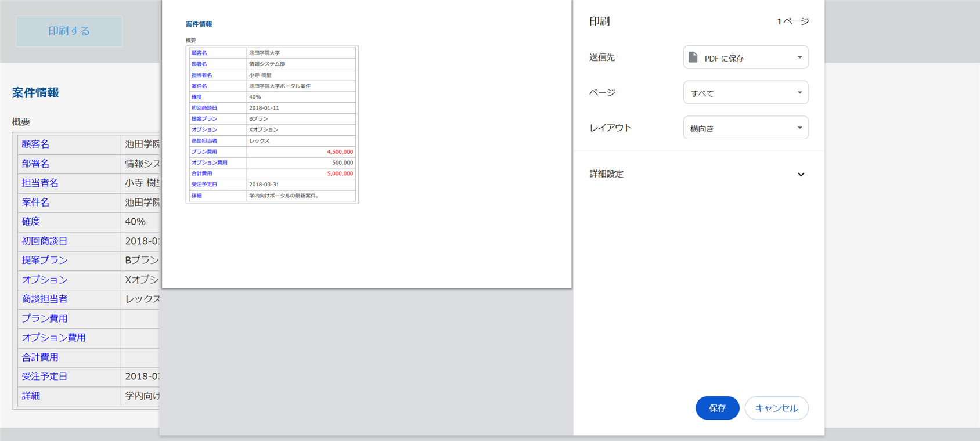Click the キャンセル button
This screenshot has width=980, height=441.
pyautogui.click(x=777, y=408)
